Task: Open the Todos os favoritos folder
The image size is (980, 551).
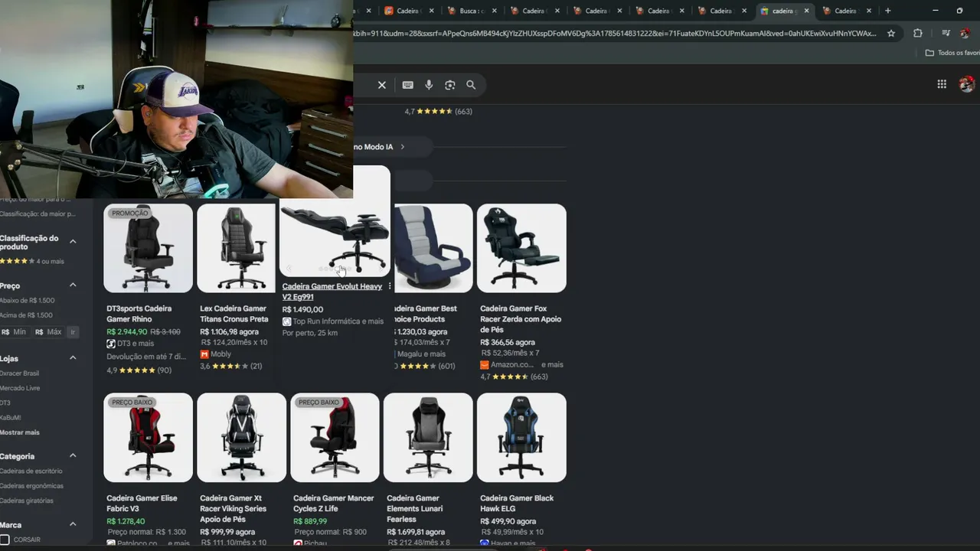Action: (x=952, y=53)
